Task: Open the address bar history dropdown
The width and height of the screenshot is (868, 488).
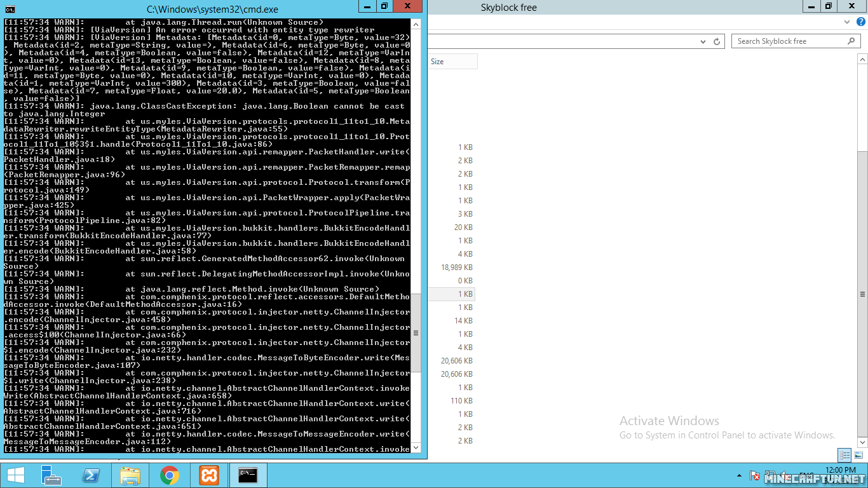Action: click(x=703, y=41)
